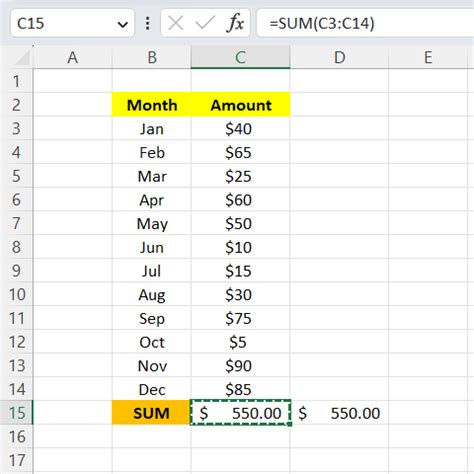This screenshot has width=474, height=474.
Task: Open the formula bar three-dots options handle
Action: pyautogui.click(x=147, y=23)
